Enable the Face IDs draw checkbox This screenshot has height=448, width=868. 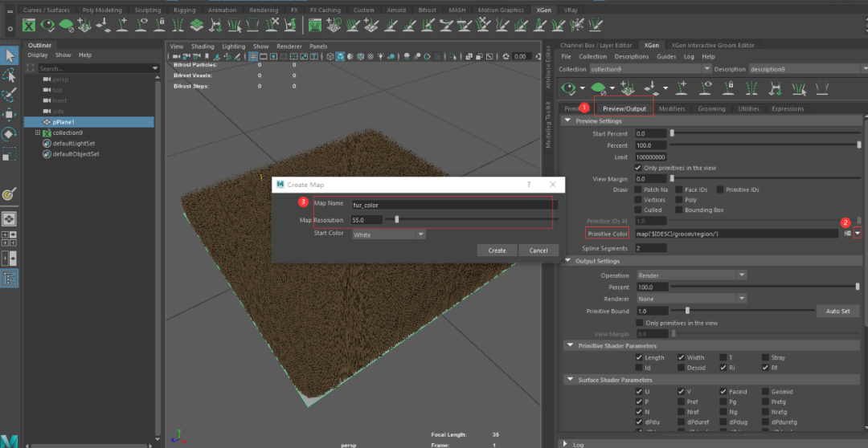coord(678,189)
